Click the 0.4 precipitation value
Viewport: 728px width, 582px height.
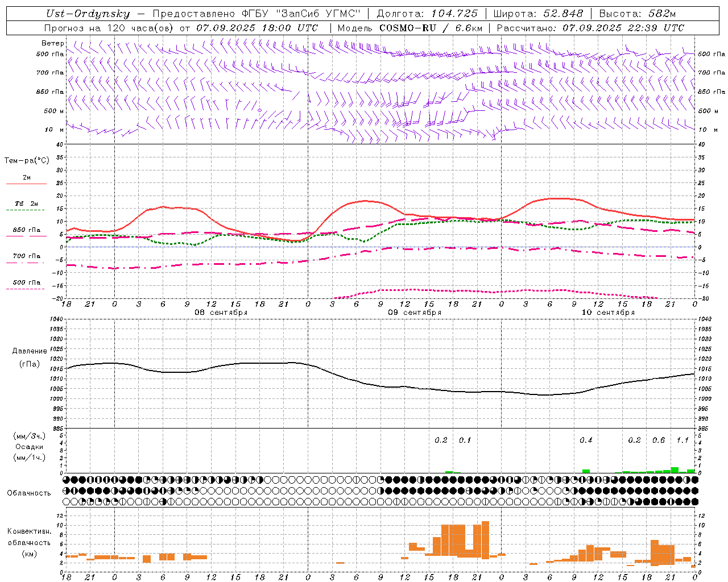point(586,440)
